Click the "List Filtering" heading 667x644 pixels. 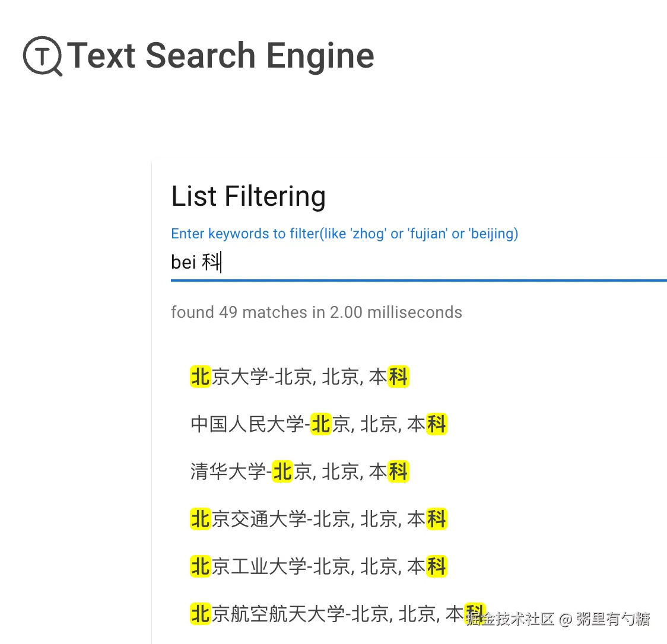pos(248,196)
